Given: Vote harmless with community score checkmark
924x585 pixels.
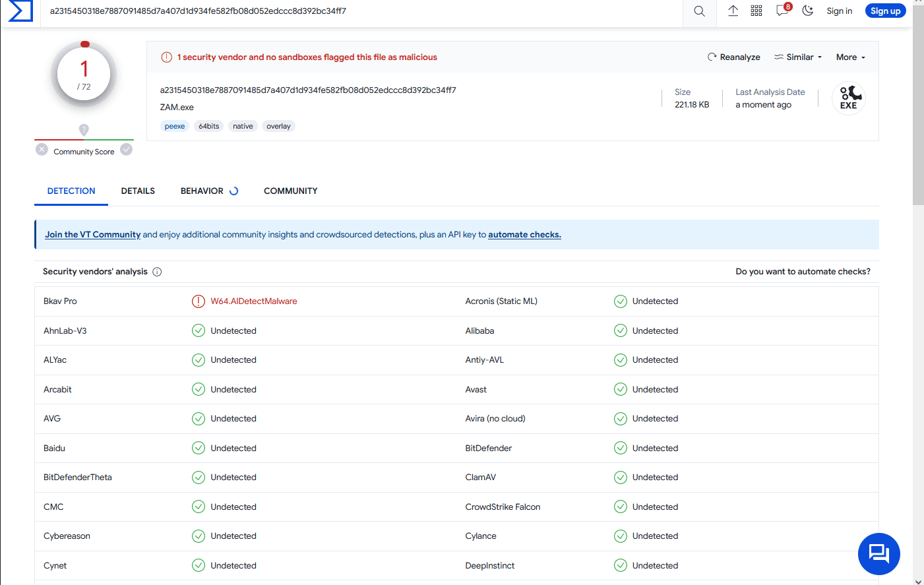Looking at the screenshot, I should 127,150.
